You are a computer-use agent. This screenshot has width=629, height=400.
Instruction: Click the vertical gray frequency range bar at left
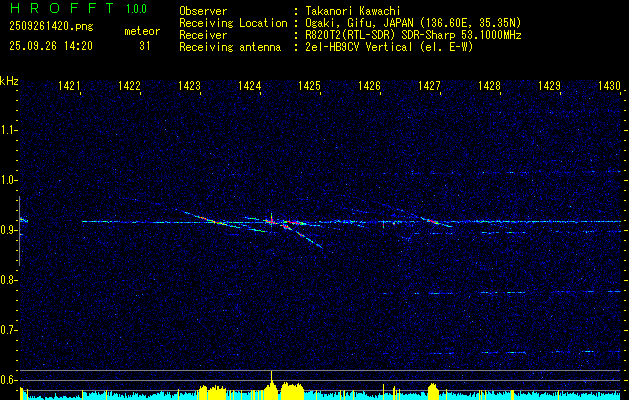click(19, 231)
